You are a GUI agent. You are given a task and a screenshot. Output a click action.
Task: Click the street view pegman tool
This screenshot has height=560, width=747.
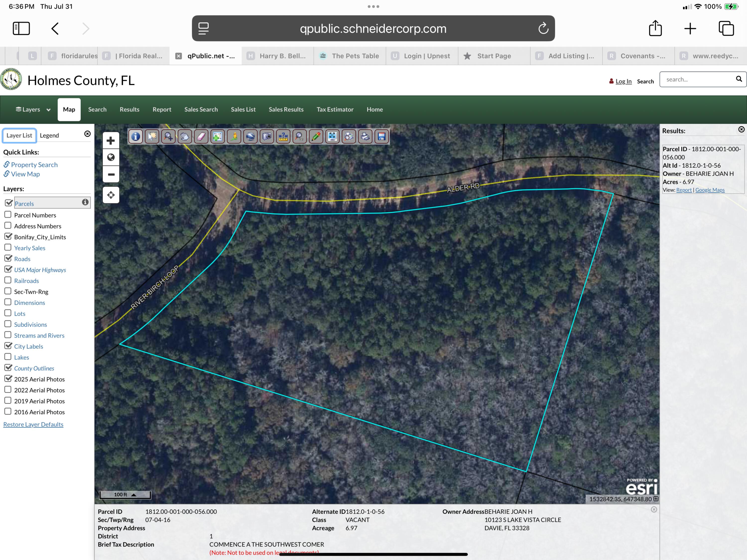click(x=234, y=137)
